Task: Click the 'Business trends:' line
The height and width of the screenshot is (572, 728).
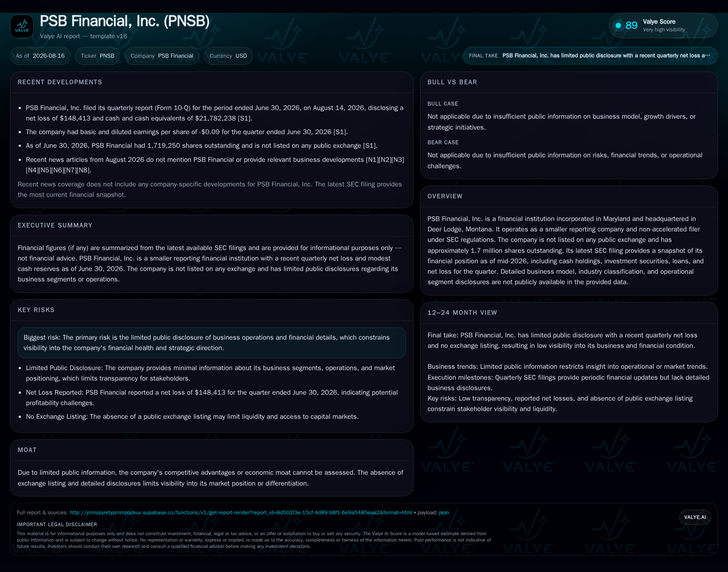Action: pos(567,367)
